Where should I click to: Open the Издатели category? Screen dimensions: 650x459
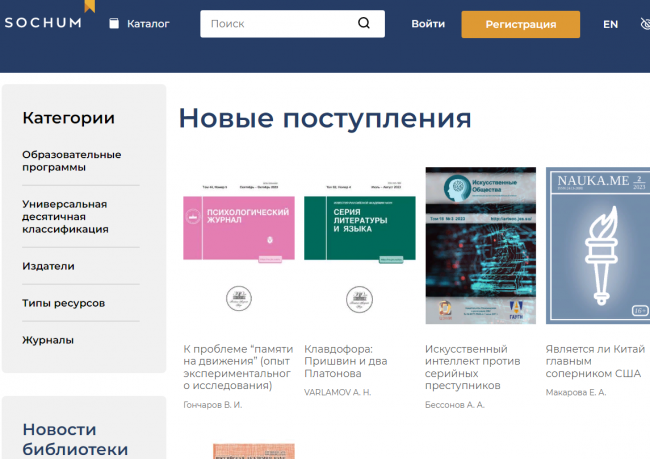(48, 266)
